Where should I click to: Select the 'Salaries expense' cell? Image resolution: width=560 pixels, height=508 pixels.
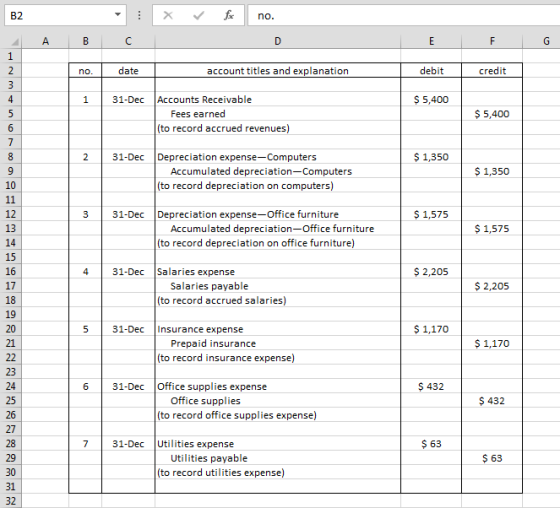point(278,272)
